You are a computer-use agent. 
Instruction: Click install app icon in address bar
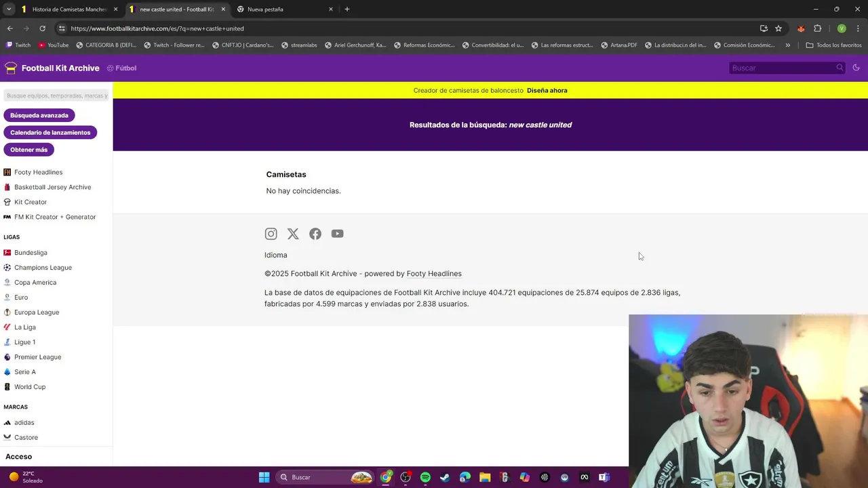(764, 28)
